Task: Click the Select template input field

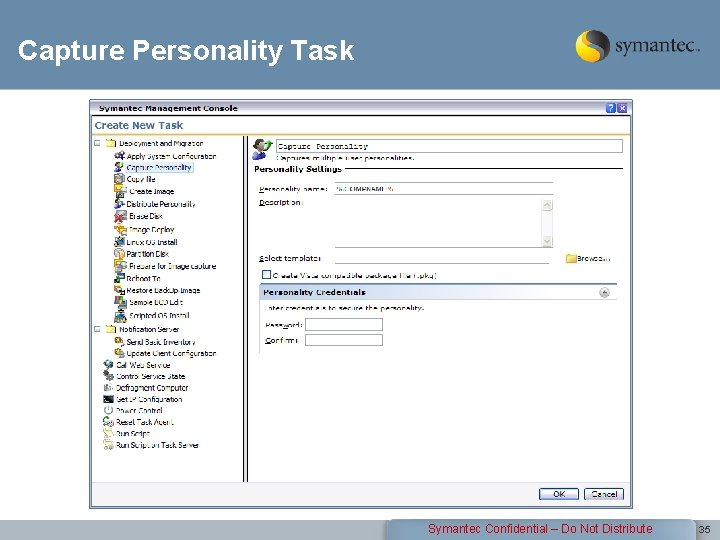Action: [442, 259]
